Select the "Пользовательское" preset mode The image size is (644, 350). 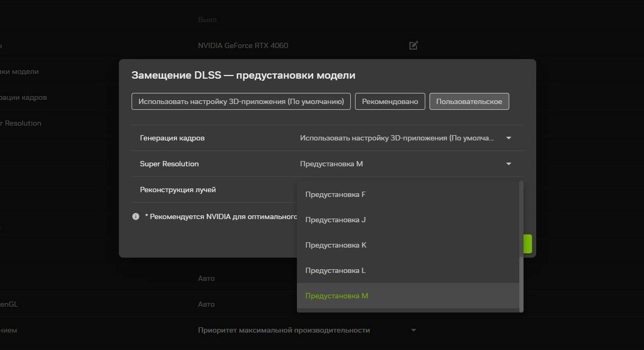pos(469,101)
